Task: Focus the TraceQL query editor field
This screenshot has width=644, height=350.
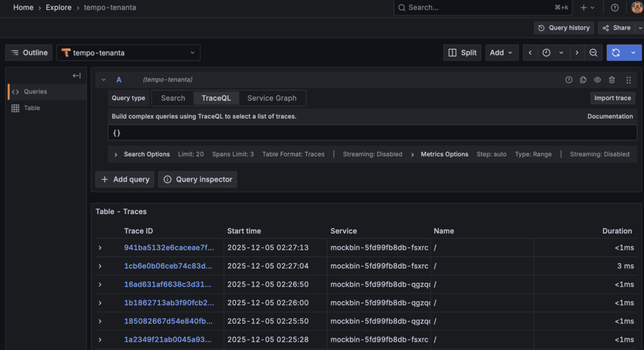Action: coord(372,133)
